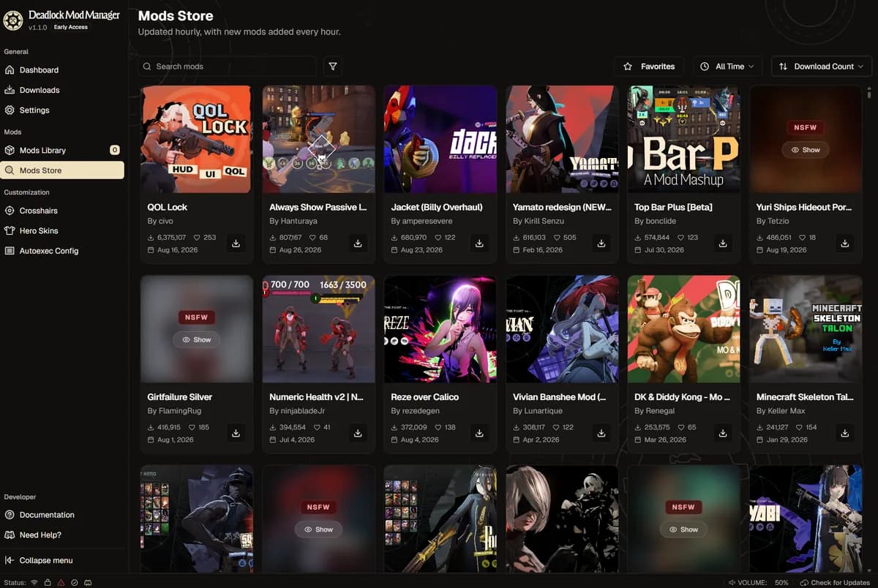The height and width of the screenshot is (588, 878).
Task: Toggle the Favorites filter
Action: (649, 67)
